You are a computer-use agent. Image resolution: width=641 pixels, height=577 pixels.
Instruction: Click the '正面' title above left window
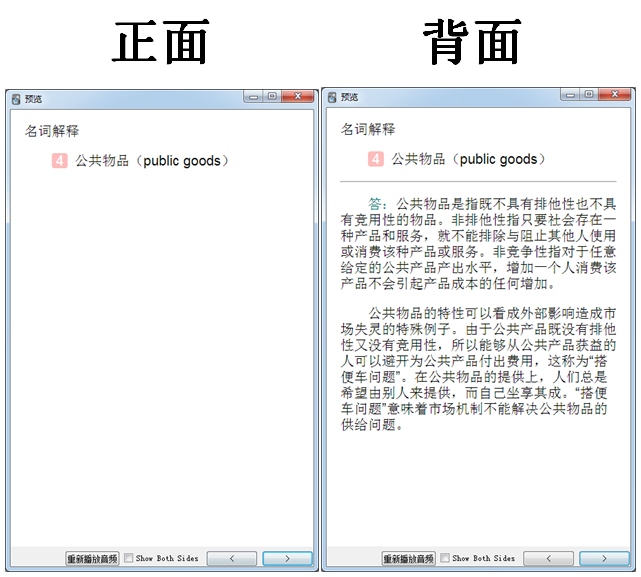click(x=161, y=42)
